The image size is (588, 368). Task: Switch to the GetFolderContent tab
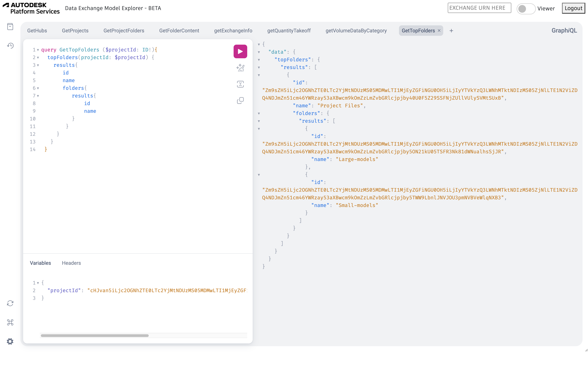(179, 31)
